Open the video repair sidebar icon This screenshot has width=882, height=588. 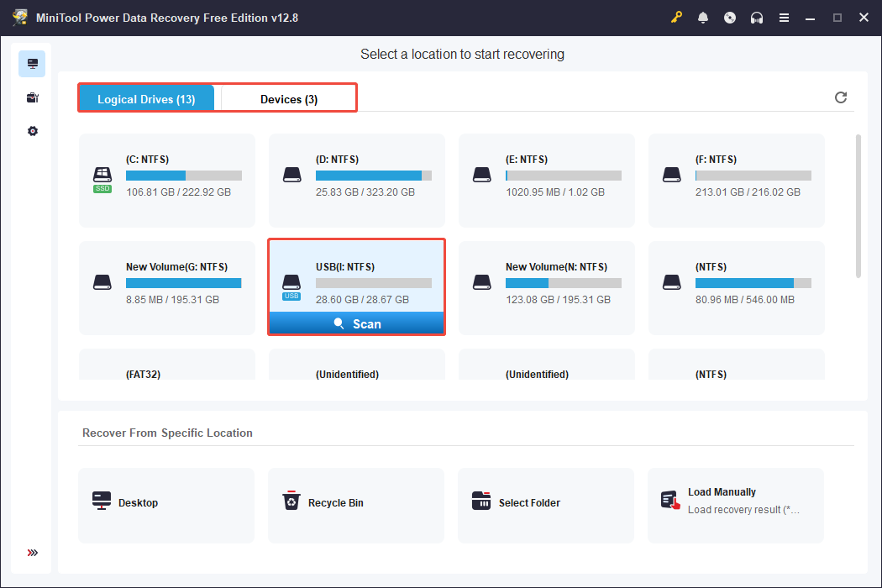coord(32,97)
